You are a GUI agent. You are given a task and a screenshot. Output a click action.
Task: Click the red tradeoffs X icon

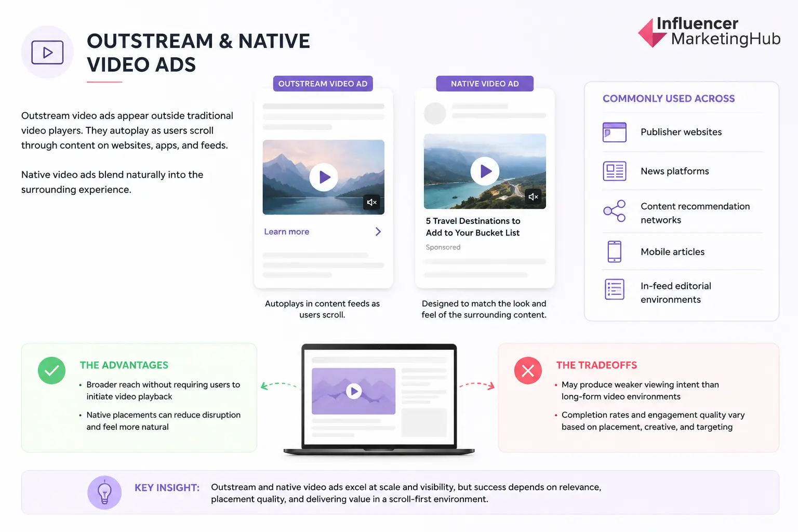[528, 370]
